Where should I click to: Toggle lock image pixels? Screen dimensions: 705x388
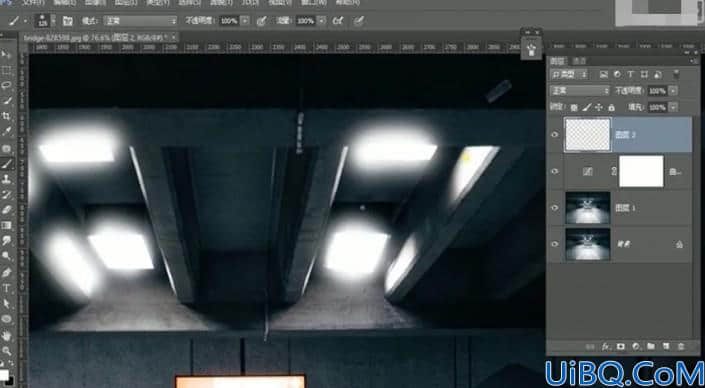pyautogui.click(x=587, y=107)
